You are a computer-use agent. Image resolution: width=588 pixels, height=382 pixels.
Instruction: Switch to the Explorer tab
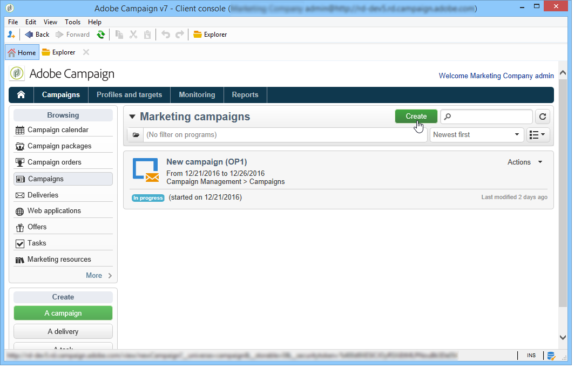[58, 52]
